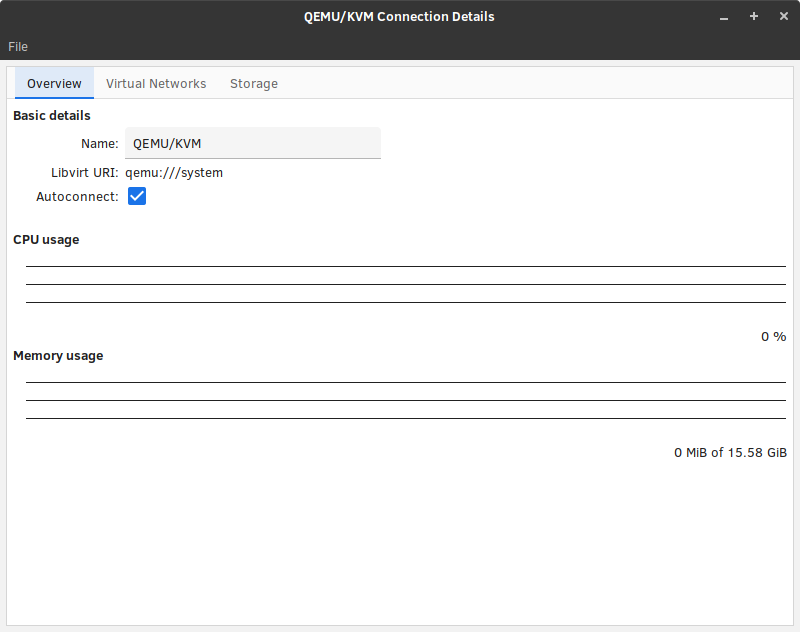800x632 pixels.
Task: Click the CPU usage heading
Action: pyautogui.click(x=46, y=240)
